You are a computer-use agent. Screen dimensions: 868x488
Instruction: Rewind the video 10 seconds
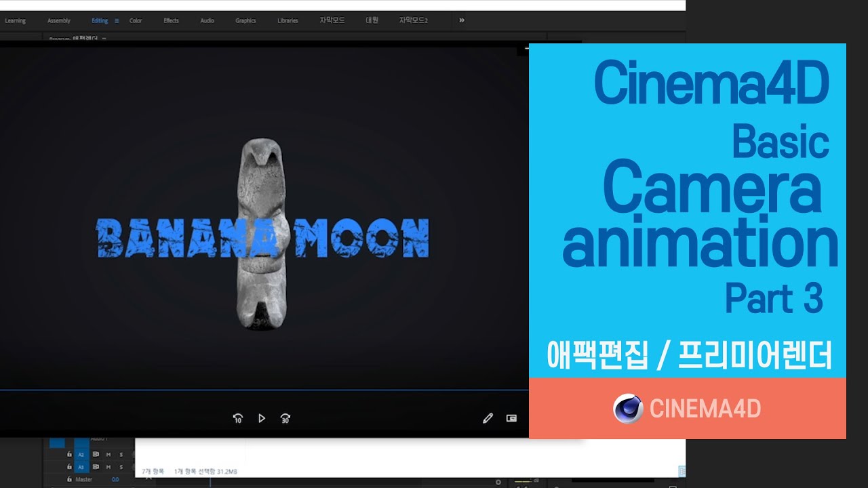[x=237, y=419]
